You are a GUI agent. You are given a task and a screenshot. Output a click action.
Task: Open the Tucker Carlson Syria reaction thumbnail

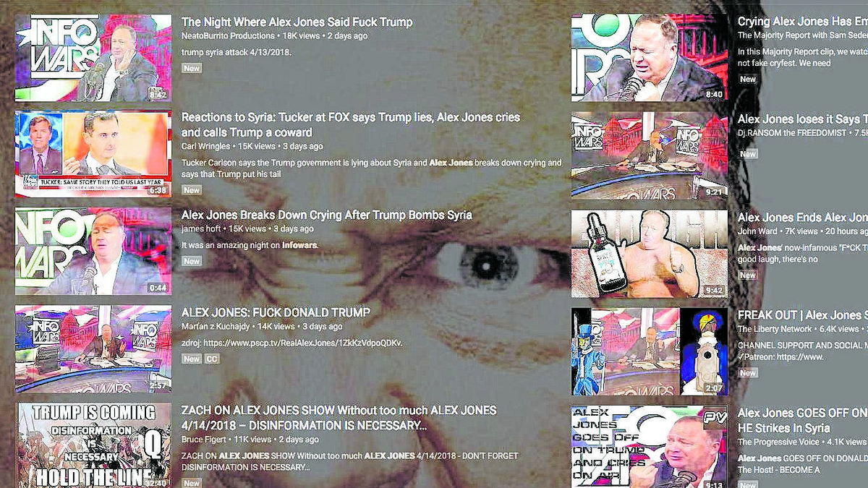pyautogui.click(x=93, y=154)
